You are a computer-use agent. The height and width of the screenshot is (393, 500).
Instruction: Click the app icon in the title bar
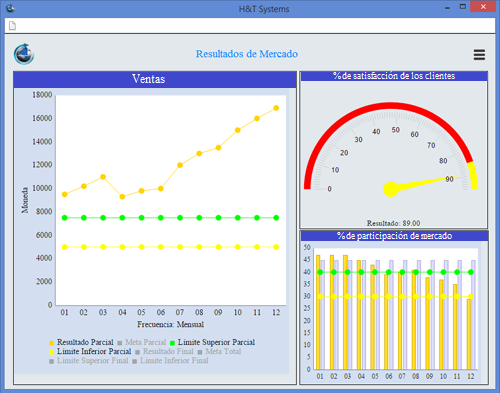pos(10,8)
